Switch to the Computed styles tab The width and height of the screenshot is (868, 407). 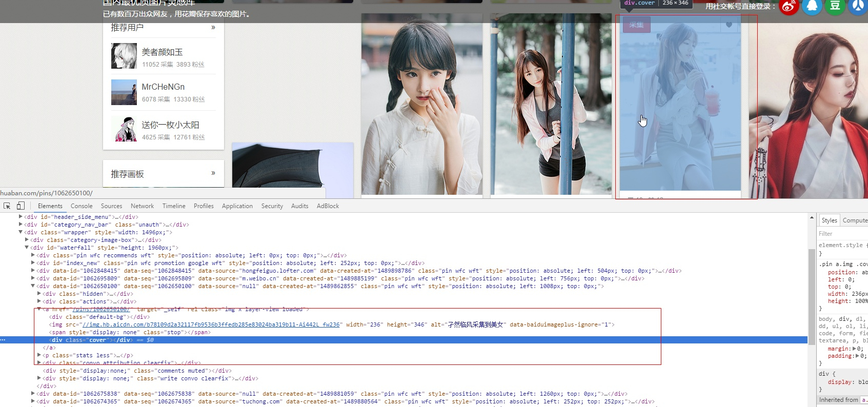[x=855, y=220]
